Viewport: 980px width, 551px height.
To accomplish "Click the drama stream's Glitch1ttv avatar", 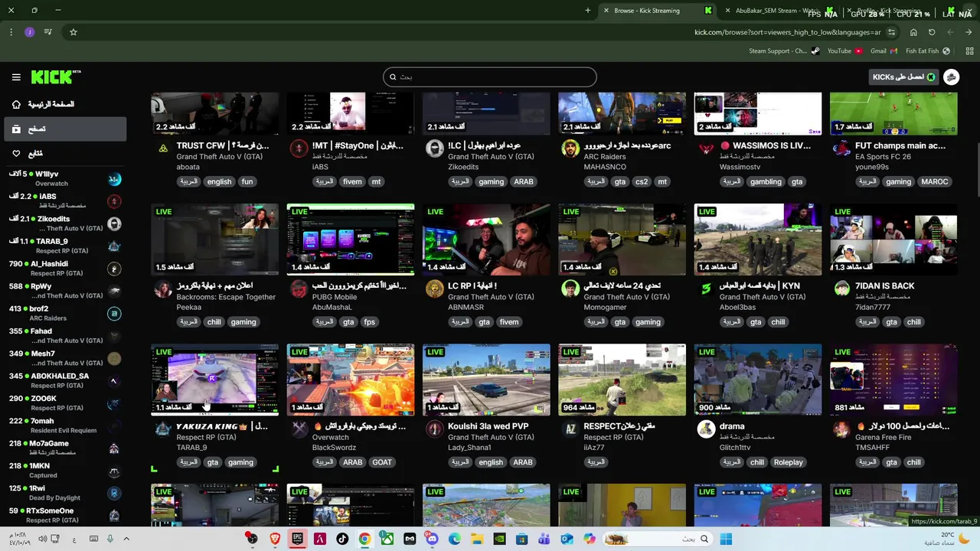I will pyautogui.click(x=706, y=429).
